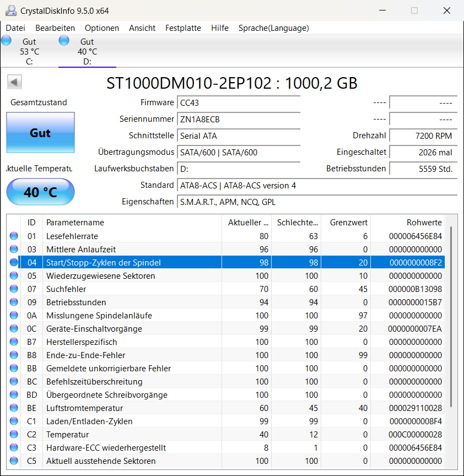Click status orb of Herstellerspezifisch row
The height and width of the screenshot is (476, 464).
pyautogui.click(x=14, y=342)
